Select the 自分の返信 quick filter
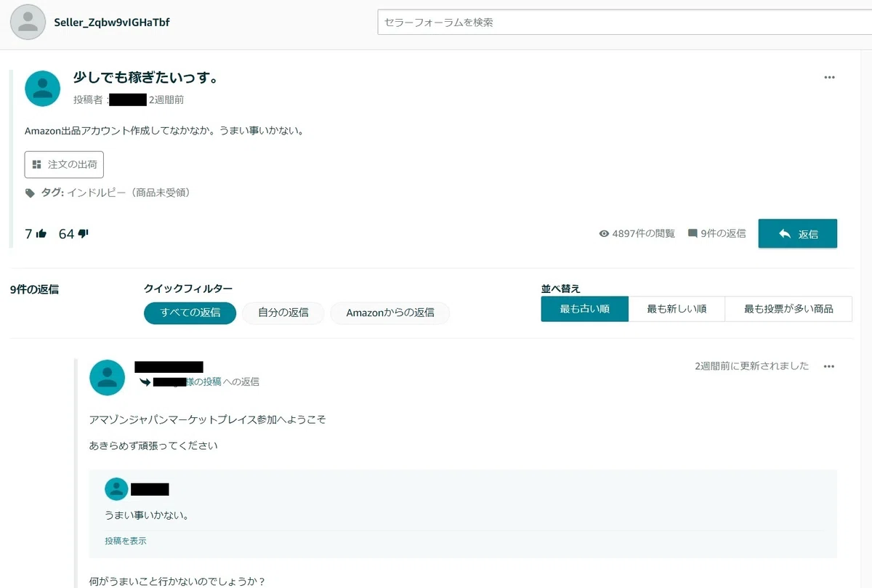Viewport: 872px width, 588px height. (283, 313)
